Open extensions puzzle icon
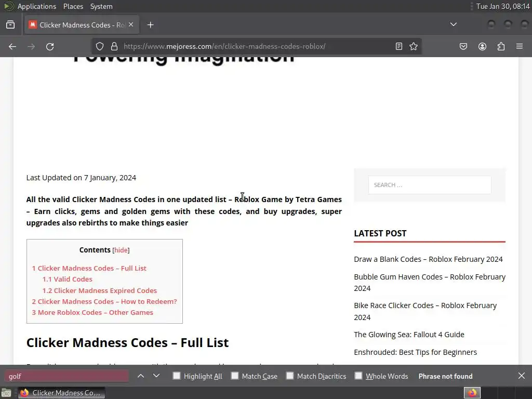532x399 pixels. [x=501, y=46]
